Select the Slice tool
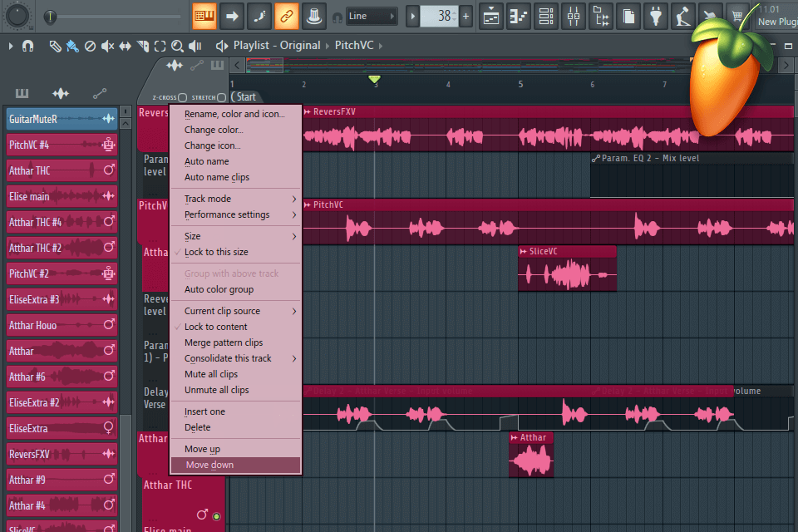 tap(143, 47)
